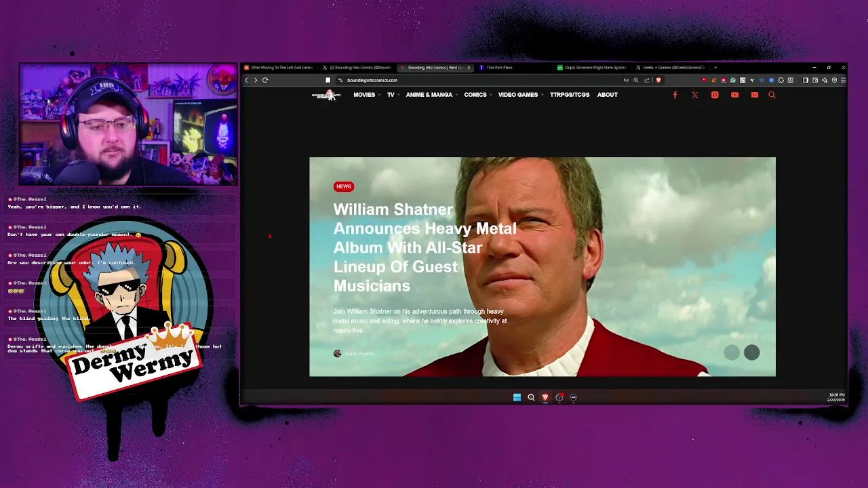This screenshot has height=488, width=868.
Task: Go forward in the browser
Action: pos(256,80)
